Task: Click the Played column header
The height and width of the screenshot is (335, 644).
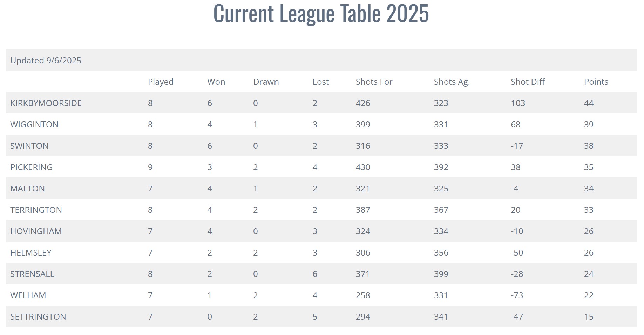Action: pyautogui.click(x=161, y=82)
